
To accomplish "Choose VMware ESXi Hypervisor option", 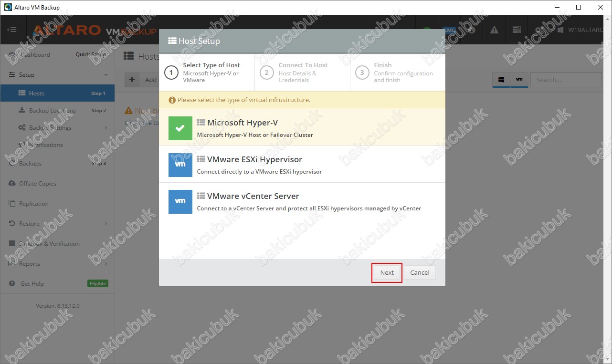I will pyautogui.click(x=302, y=165).
